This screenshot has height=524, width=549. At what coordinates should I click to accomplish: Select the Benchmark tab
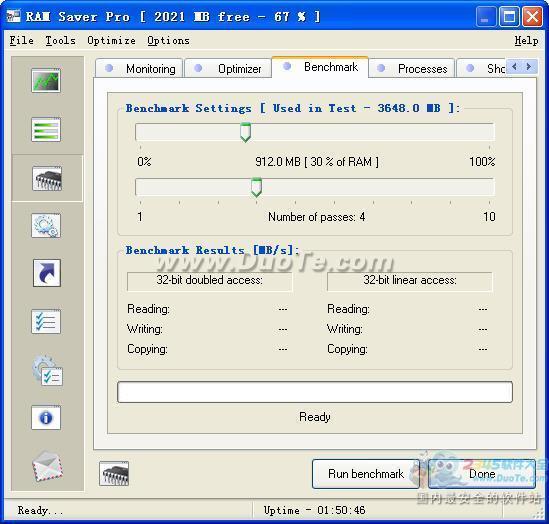click(x=320, y=67)
